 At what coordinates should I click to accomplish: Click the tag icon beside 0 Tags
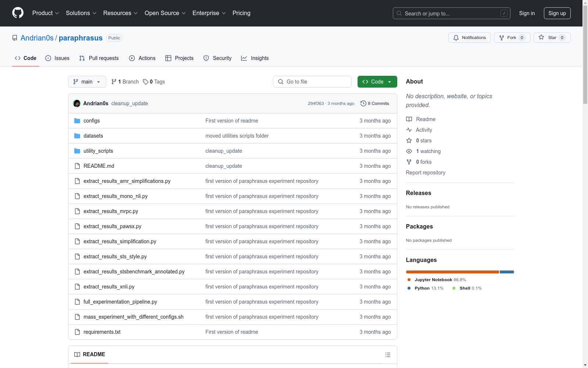point(146,82)
